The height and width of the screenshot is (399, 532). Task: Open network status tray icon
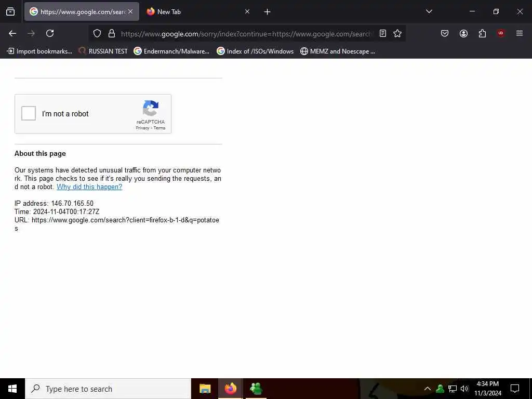[x=453, y=389]
